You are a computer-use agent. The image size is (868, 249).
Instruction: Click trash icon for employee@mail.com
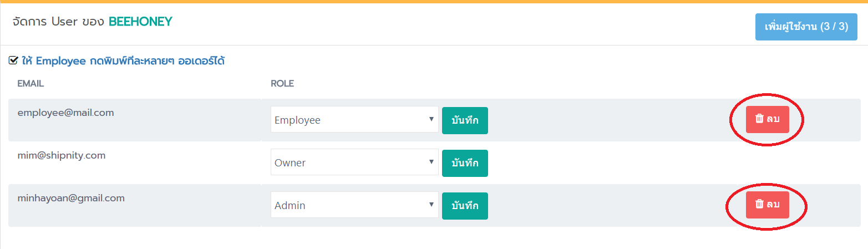pos(760,119)
